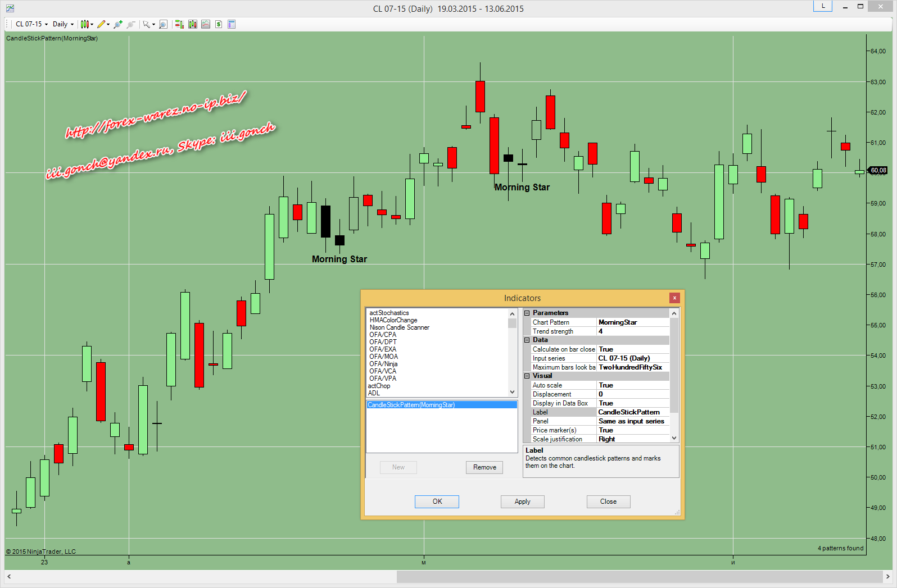Open the Data Box toolbar icon
Viewport: 897px width, 588px height.
coord(232,24)
